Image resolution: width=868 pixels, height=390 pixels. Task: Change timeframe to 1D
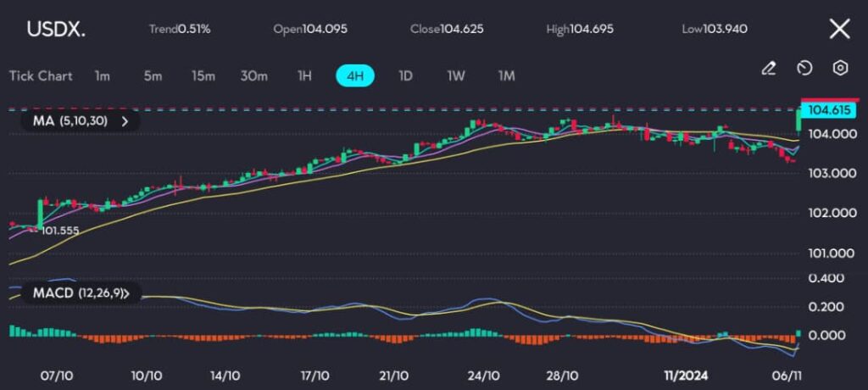[x=405, y=75]
